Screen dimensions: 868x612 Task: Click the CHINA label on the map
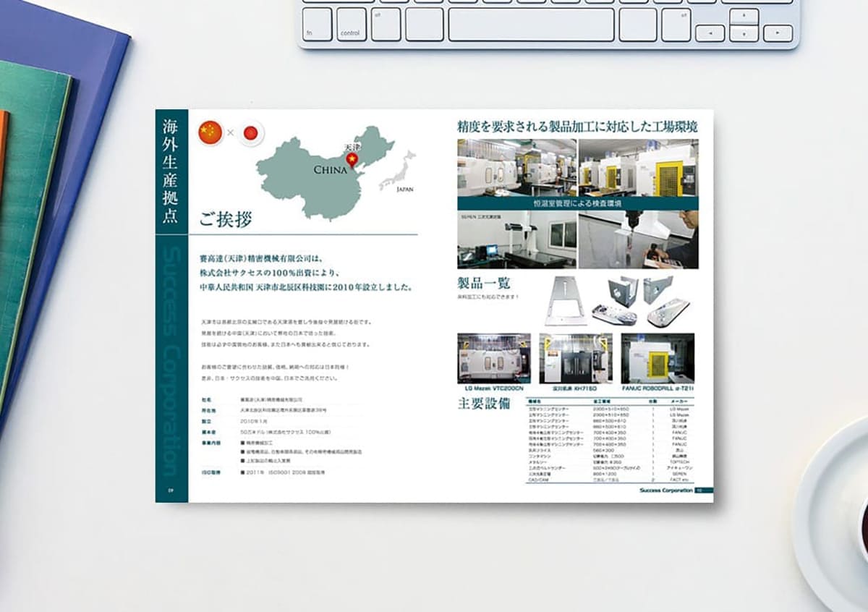330,171
